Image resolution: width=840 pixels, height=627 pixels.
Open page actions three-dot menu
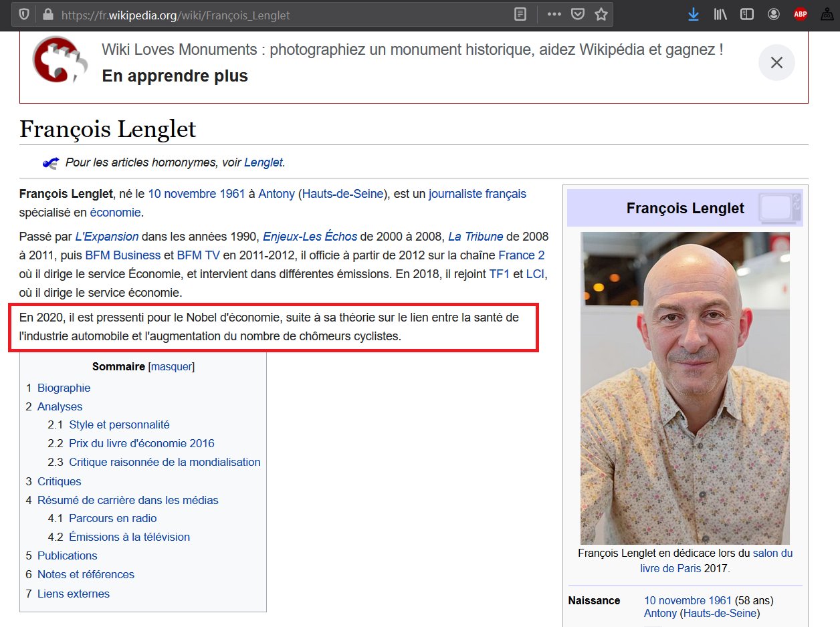coord(554,14)
